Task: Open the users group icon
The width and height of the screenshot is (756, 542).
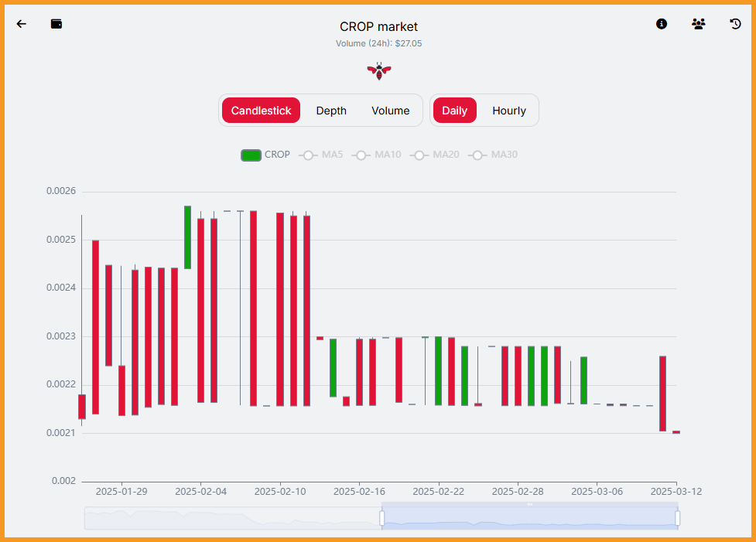Action: pyautogui.click(x=698, y=24)
